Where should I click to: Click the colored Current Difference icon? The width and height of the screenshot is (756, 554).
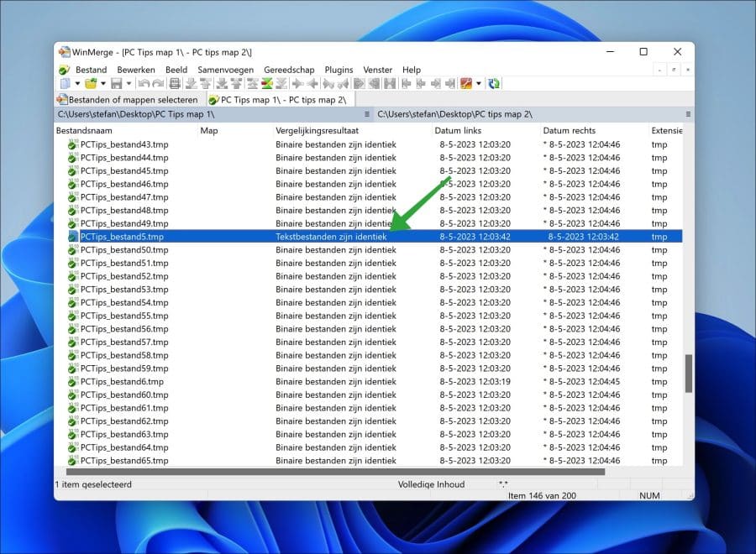[x=266, y=84]
